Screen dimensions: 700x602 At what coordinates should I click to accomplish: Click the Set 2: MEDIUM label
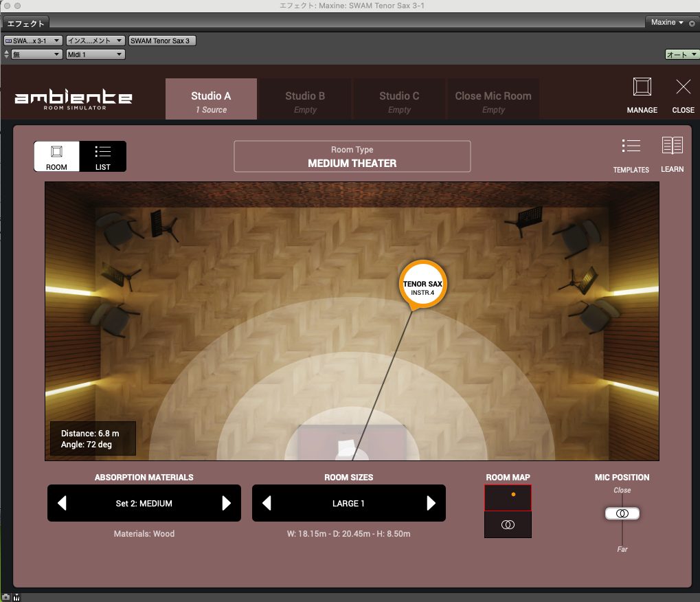point(144,503)
